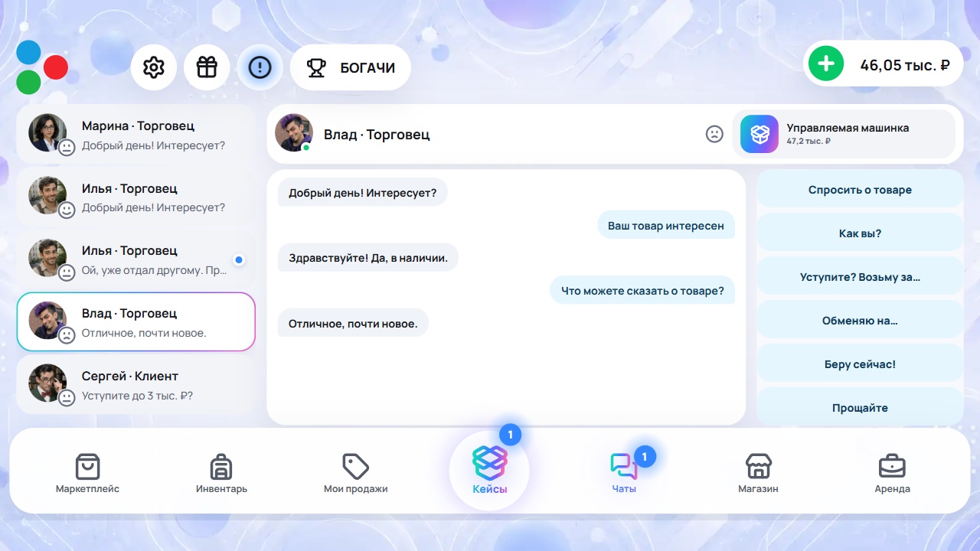Screen dimensions: 980x551
Task: Click the Управляемая машинка cube icon
Action: click(759, 134)
